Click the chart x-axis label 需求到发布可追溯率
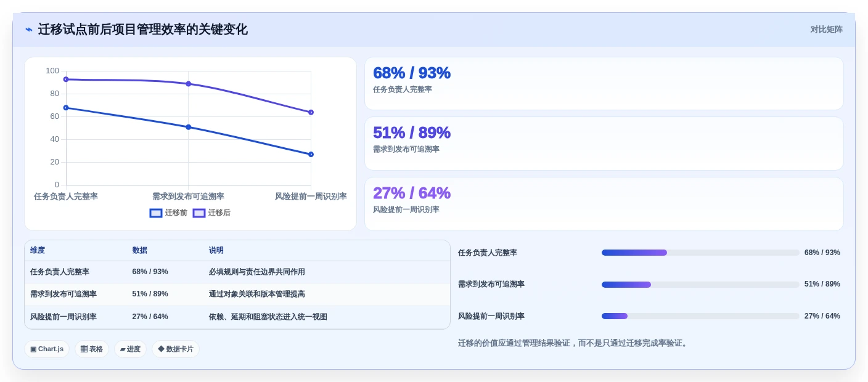The width and height of the screenshot is (868, 382). pos(188,197)
